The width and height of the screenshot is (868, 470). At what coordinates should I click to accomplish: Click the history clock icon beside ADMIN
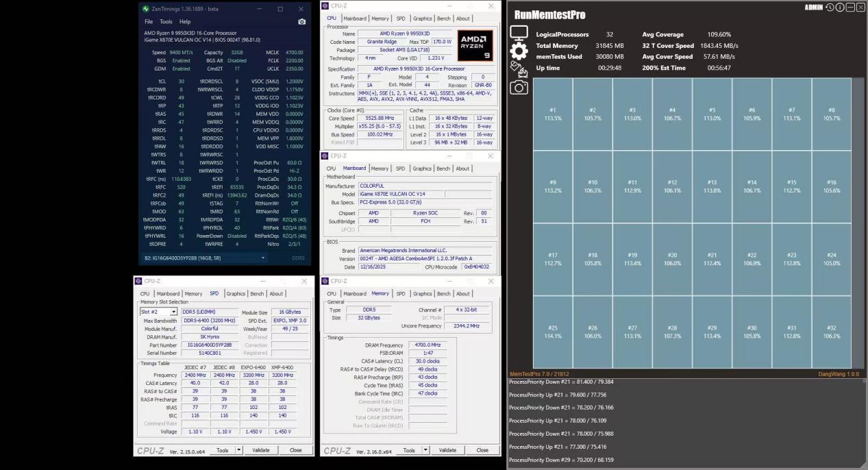[830, 8]
